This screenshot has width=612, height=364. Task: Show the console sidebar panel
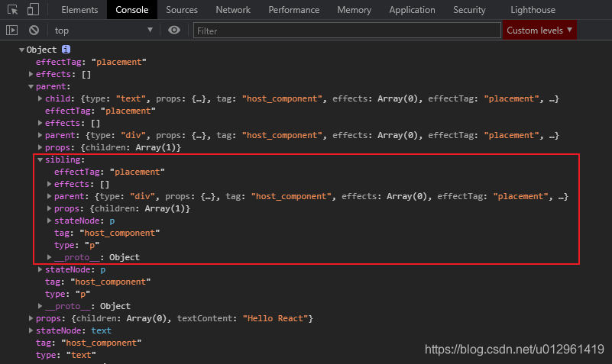pos(11,30)
